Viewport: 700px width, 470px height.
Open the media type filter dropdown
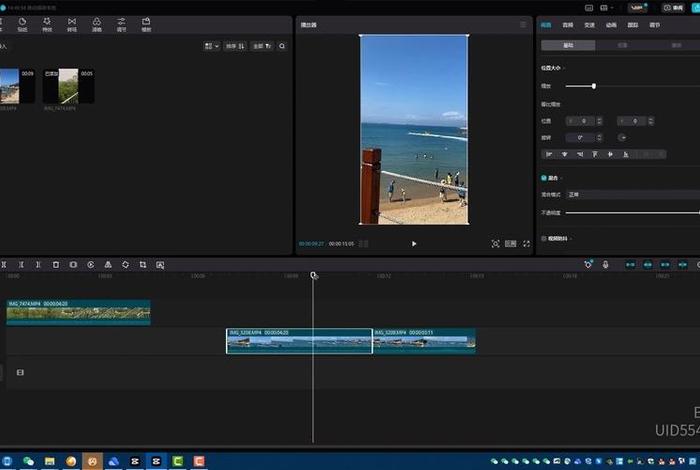coord(262,46)
